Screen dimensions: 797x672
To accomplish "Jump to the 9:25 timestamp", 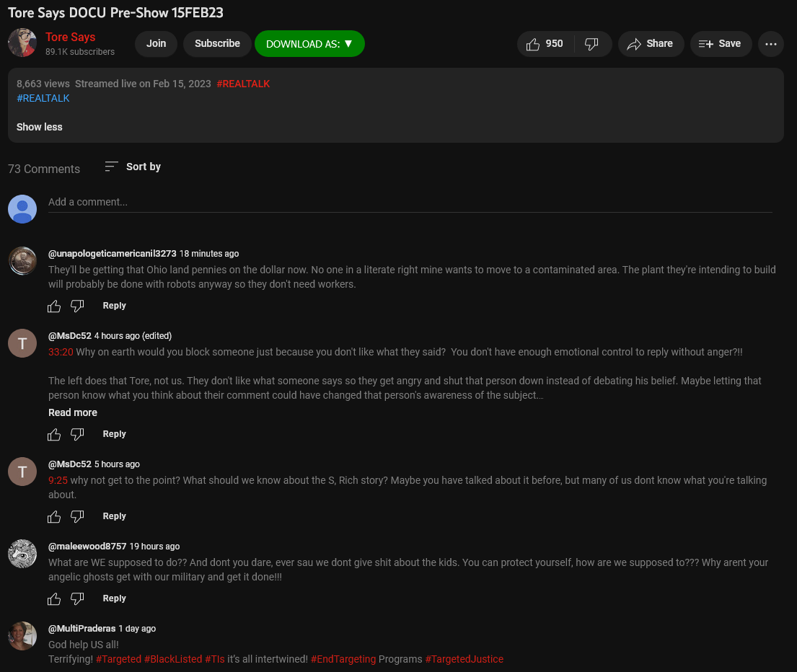I will coord(58,480).
